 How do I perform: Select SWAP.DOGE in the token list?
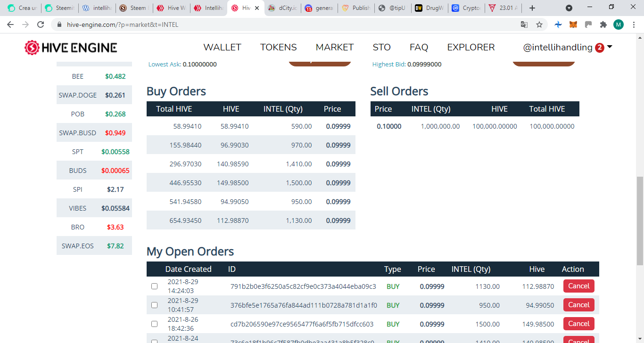94,95
